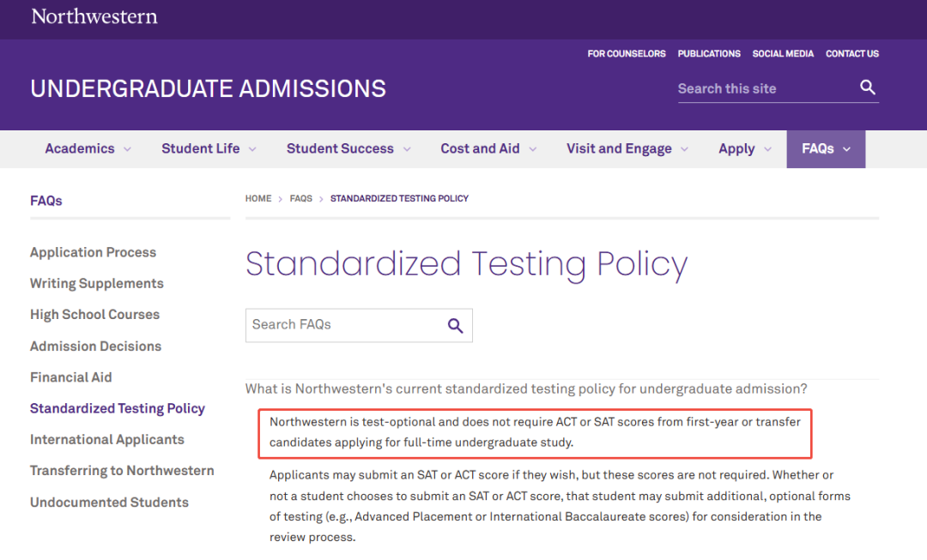Open the Publications link

click(x=709, y=54)
